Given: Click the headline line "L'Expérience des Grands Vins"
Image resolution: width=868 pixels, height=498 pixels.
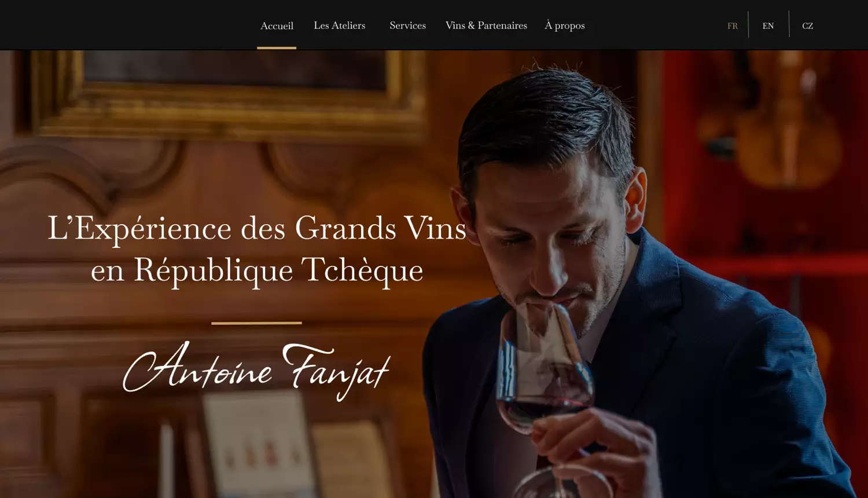Looking at the screenshot, I should pos(257,228).
